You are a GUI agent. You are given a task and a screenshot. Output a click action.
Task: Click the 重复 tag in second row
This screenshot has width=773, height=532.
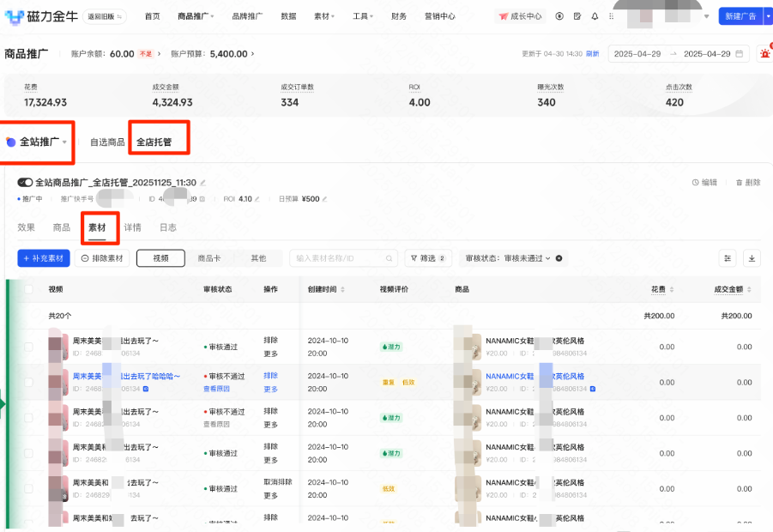(389, 382)
